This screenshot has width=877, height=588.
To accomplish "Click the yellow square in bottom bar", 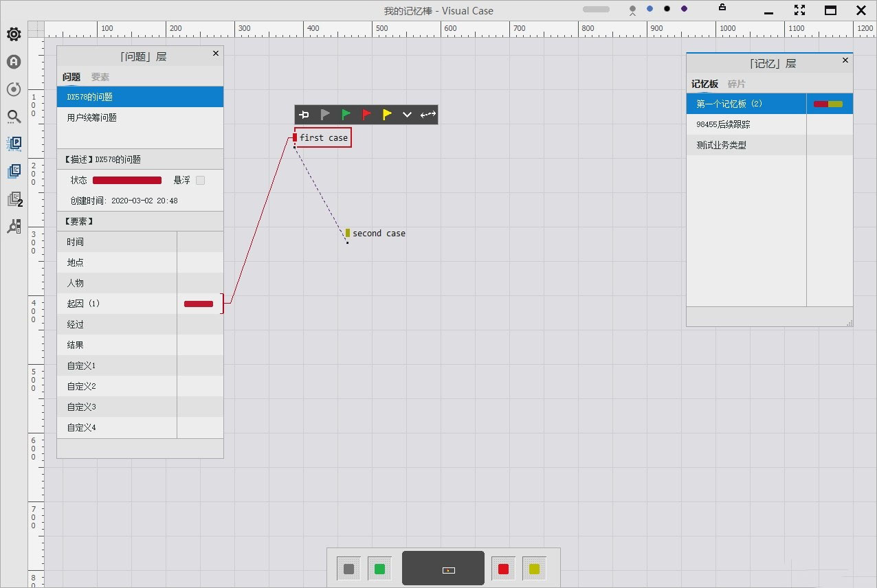I will coord(534,569).
